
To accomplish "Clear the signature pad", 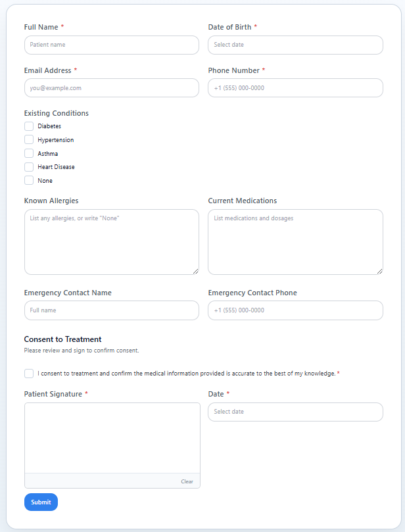I will coord(187,481).
